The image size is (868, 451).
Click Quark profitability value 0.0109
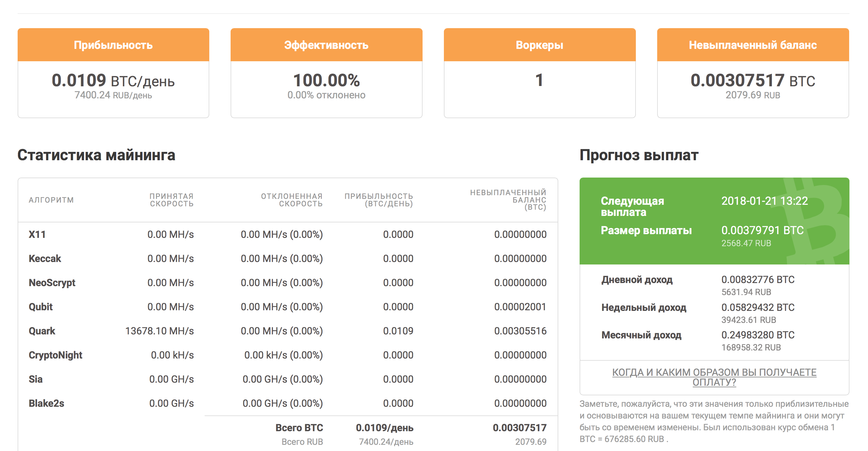click(x=398, y=331)
